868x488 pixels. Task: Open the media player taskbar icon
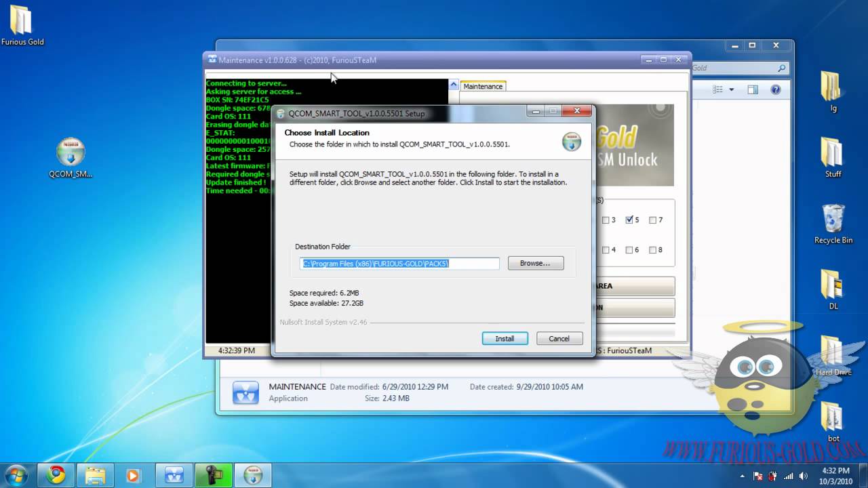(134, 475)
